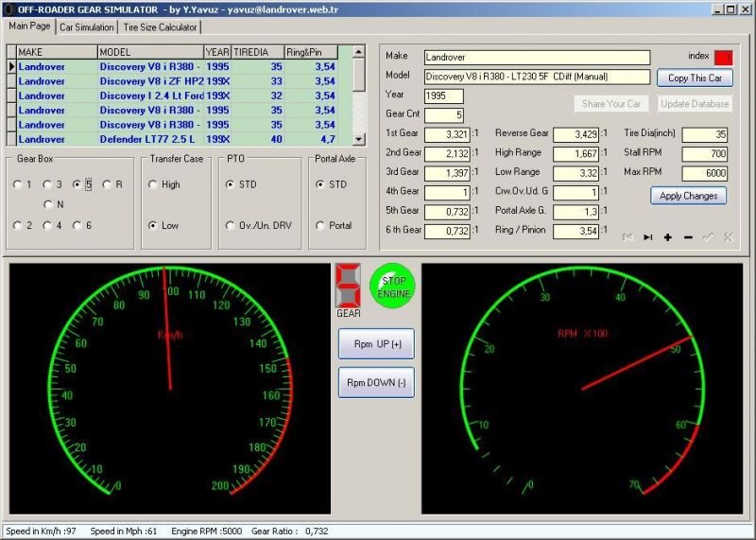Open Tire Size Calculator tab

(160, 27)
